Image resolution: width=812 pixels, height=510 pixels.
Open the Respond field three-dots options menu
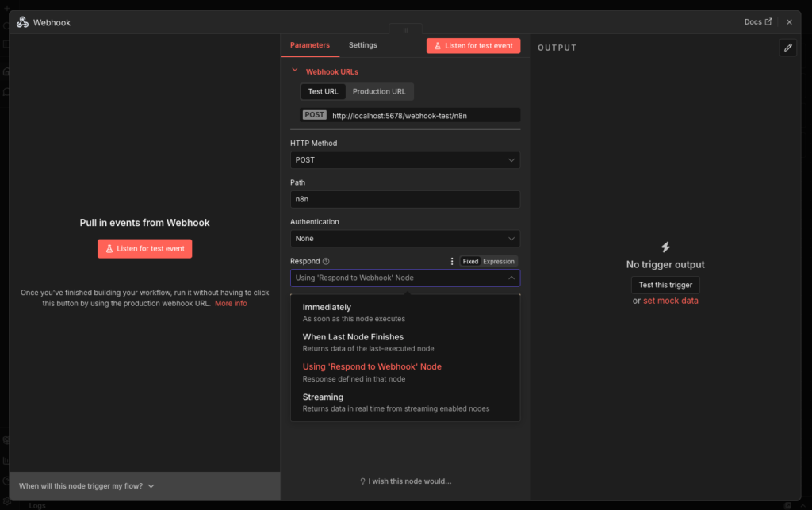(452, 261)
